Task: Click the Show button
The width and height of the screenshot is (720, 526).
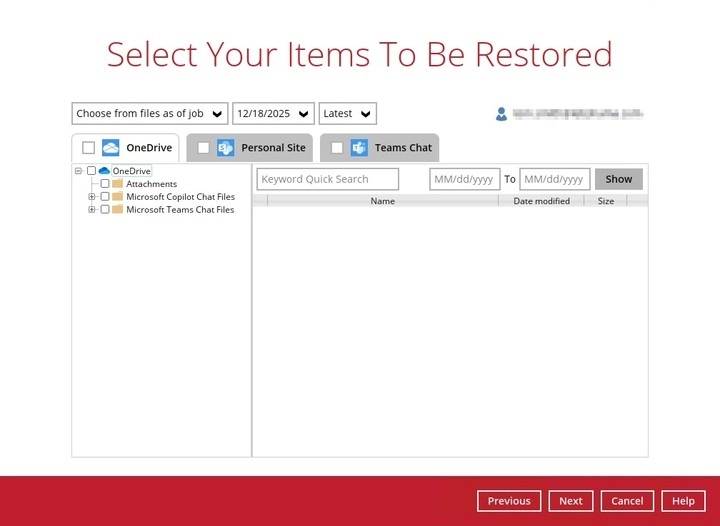Action: coord(619,179)
